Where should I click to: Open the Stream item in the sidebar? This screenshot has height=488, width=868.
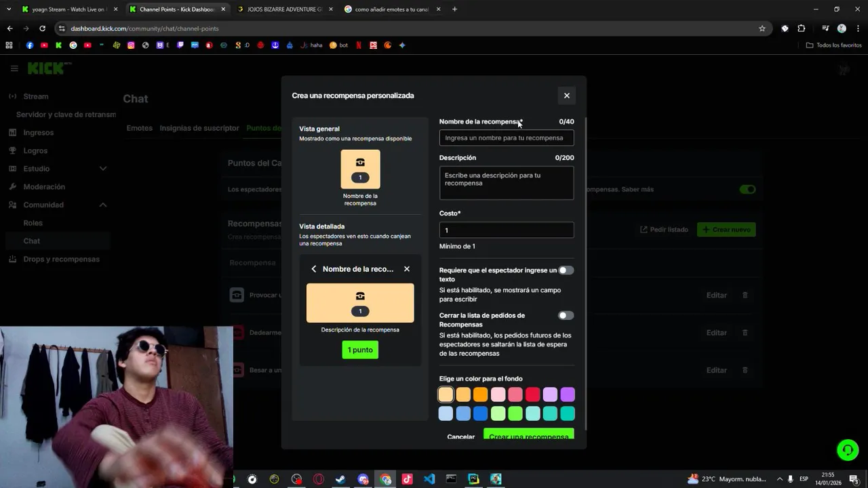coord(36,96)
